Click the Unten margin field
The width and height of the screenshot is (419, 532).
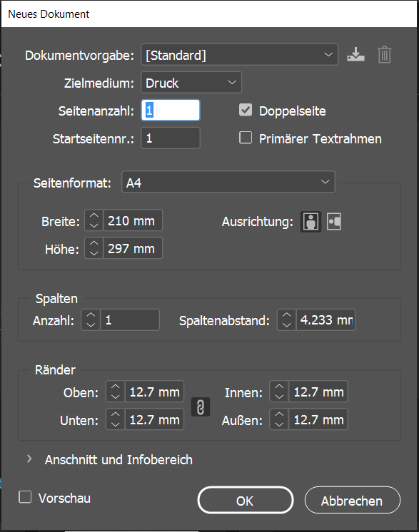click(x=154, y=420)
